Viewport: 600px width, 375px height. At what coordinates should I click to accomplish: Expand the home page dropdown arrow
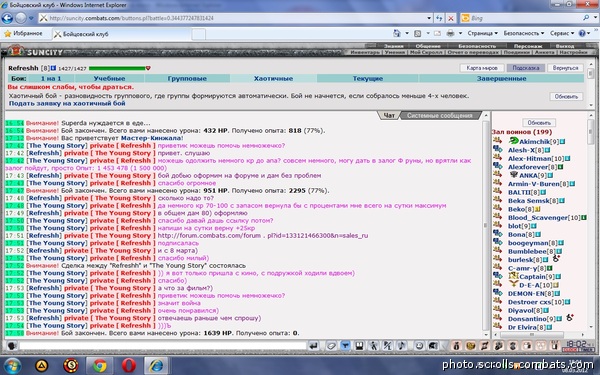[x=407, y=33]
